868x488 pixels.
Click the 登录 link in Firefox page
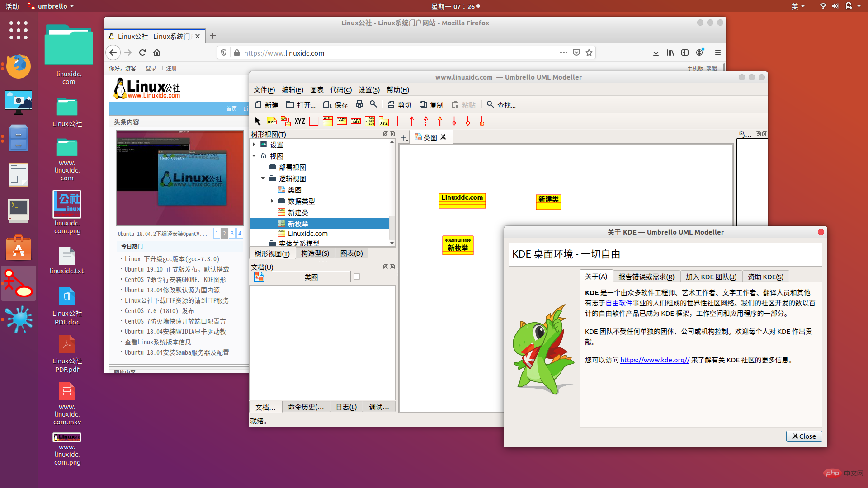151,68
